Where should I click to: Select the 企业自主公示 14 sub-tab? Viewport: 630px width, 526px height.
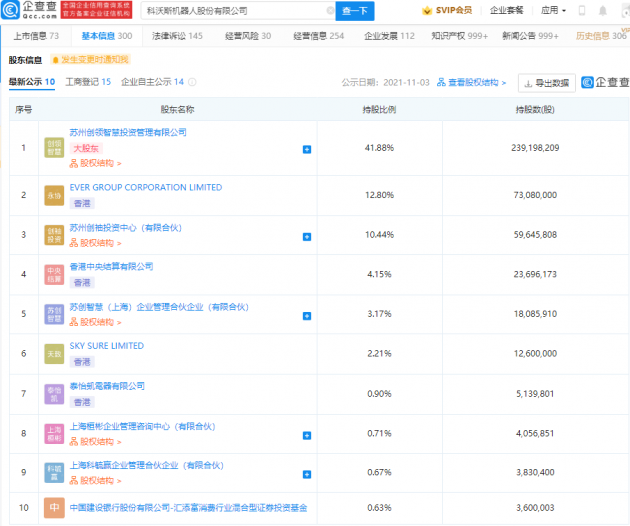[152, 82]
